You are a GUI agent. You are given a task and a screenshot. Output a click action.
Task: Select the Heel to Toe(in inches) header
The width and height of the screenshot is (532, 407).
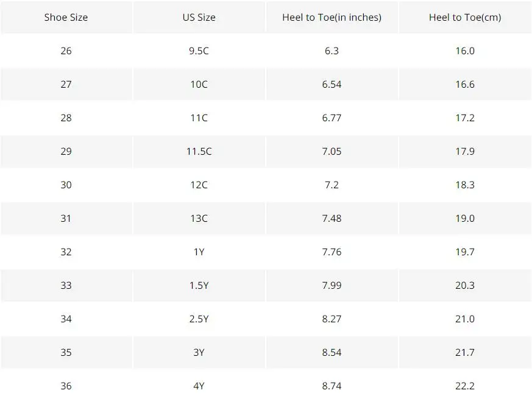[332, 17]
